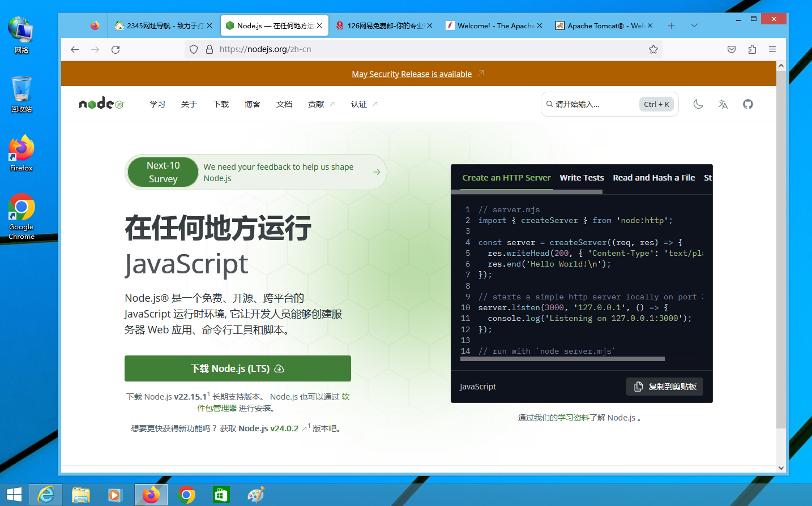812x506 pixels.
Task: Toggle dark mode moon icon
Action: coord(698,104)
